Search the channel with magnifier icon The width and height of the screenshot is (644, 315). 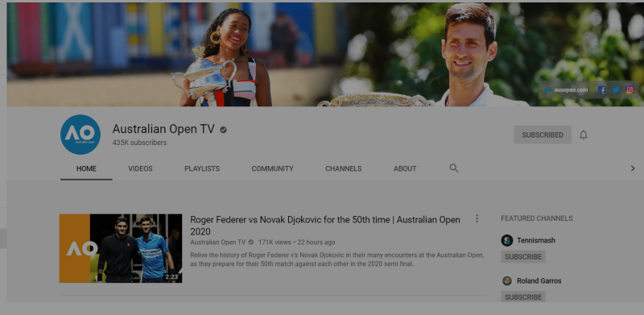(454, 168)
